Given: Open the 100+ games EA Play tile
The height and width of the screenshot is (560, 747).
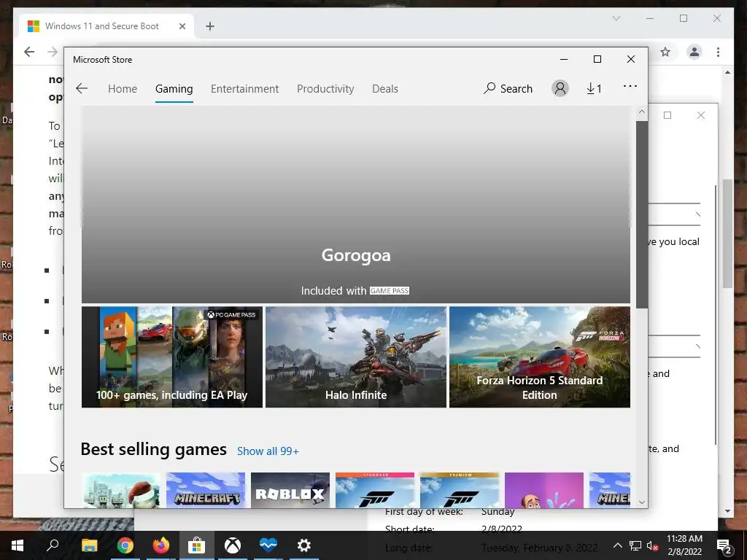Looking at the screenshot, I should point(172,357).
